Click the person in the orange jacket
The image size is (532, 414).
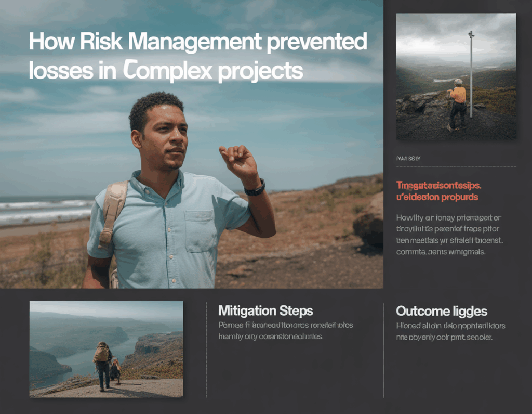(x=458, y=103)
